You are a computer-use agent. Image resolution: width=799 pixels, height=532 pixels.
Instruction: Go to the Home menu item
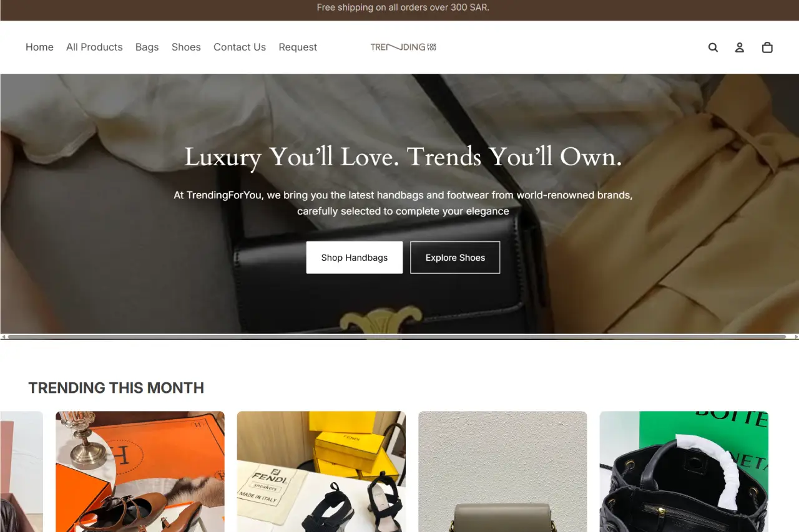coord(39,47)
